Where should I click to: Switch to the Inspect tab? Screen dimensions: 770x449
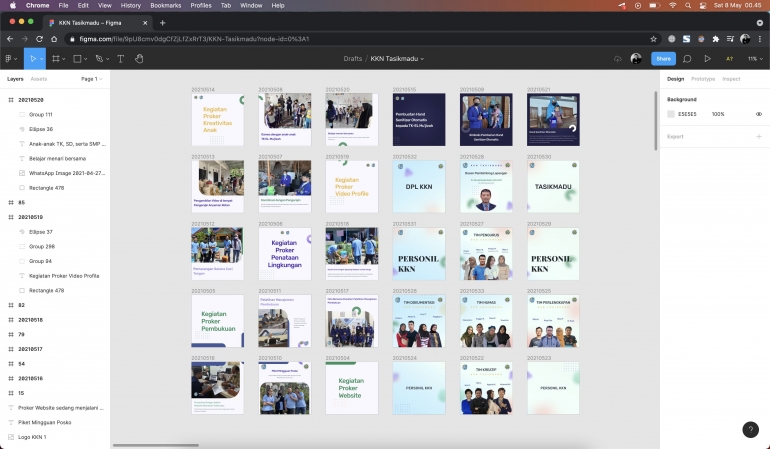(x=731, y=79)
